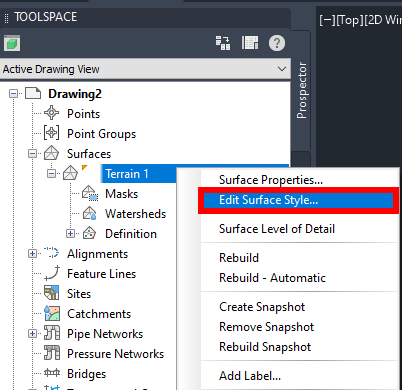Choose Create Snapshot
The width and height of the screenshot is (402, 390).
click(299, 307)
